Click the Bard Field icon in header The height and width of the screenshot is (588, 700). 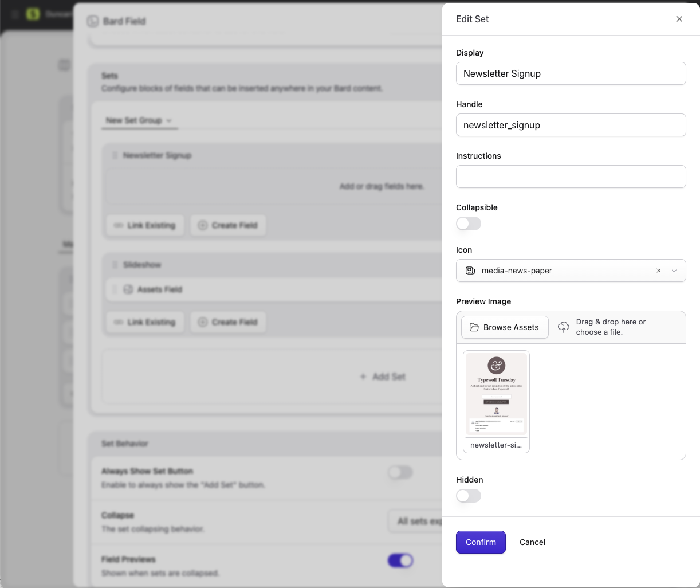pyautogui.click(x=93, y=21)
